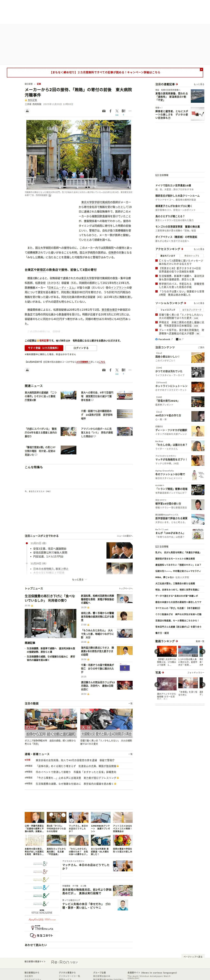Click the bottom Hatena B! bookmark icon
Viewport: 210px width, 980px height.
click(x=123, y=370)
